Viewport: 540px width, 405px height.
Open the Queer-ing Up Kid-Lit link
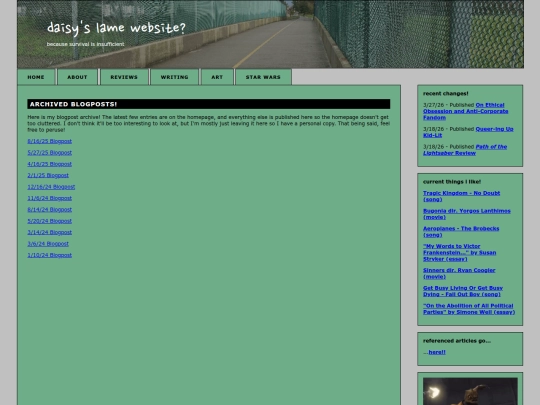click(x=468, y=132)
